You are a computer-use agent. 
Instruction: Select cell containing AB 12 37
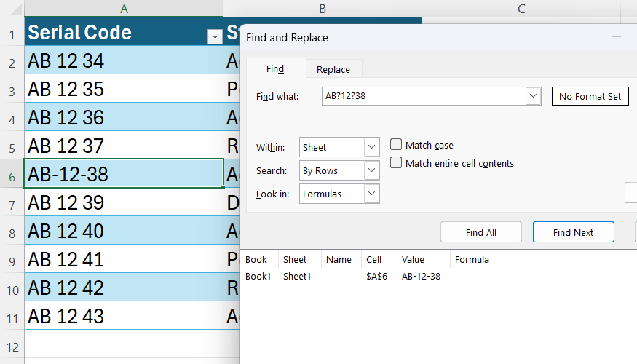pos(124,146)
